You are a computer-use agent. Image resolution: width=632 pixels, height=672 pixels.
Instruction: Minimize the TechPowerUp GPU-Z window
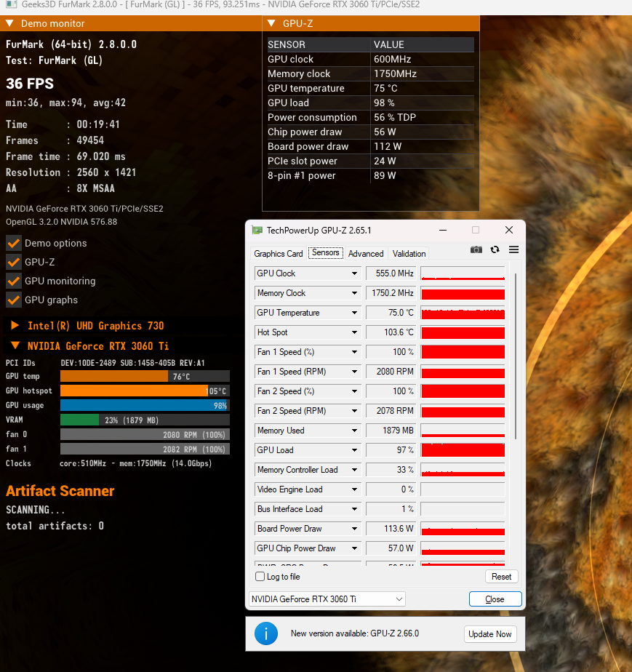click(x=443, y=230)
